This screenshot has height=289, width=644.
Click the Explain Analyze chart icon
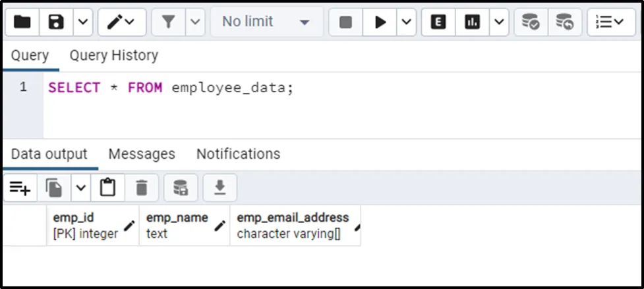click(x=472, y=22)
